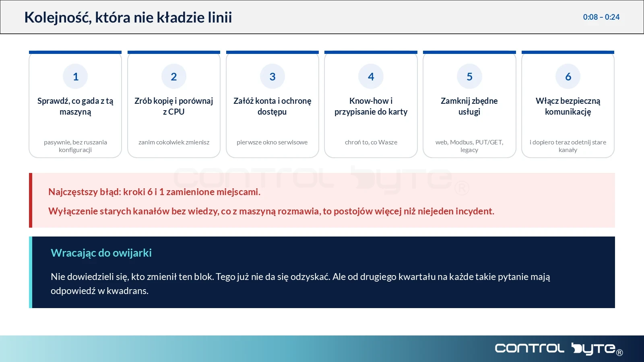This screenshot has height=362, width=644.
Task: Select the step 3 number badge
Action: (272, 76)
